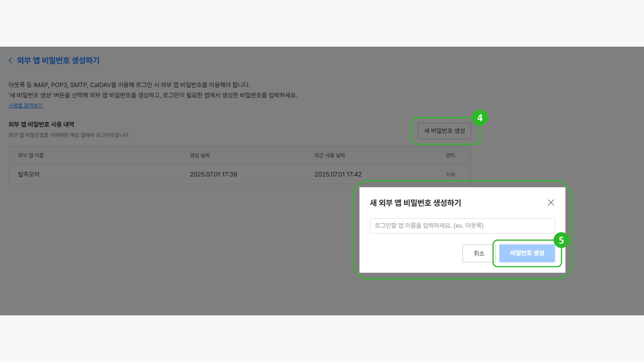Click the back chevron beside page title

click(10, 60)
